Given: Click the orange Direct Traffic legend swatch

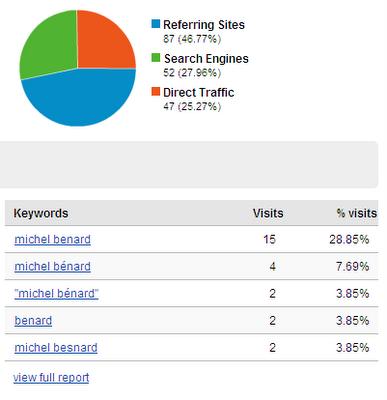Looking at the screenshot, I should click(156, 92).
